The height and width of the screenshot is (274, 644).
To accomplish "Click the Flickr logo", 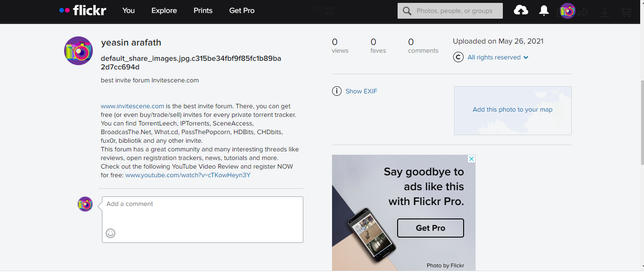I will (82, 10).
